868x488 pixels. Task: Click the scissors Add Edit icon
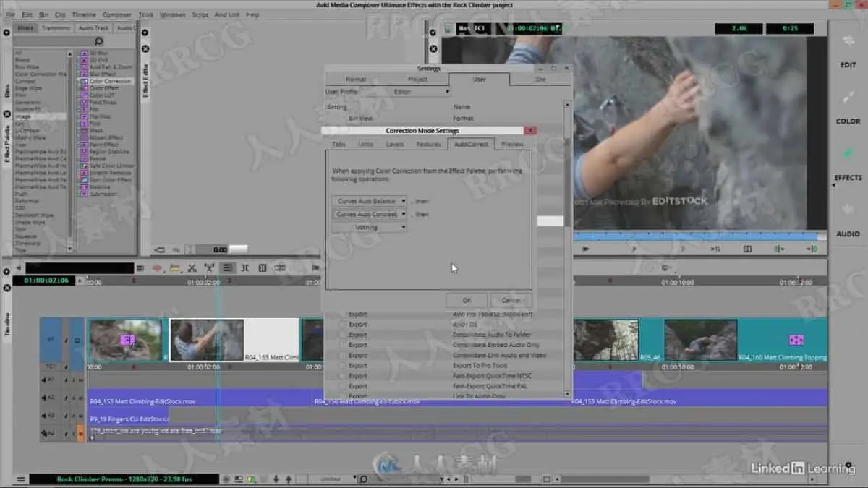click(192, 268)
